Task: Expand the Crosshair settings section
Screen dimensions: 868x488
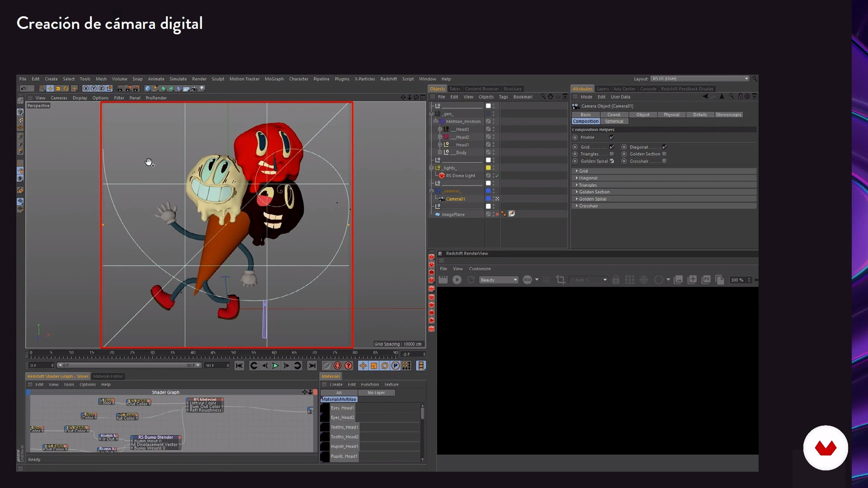Action: click(x=664, y=206)
